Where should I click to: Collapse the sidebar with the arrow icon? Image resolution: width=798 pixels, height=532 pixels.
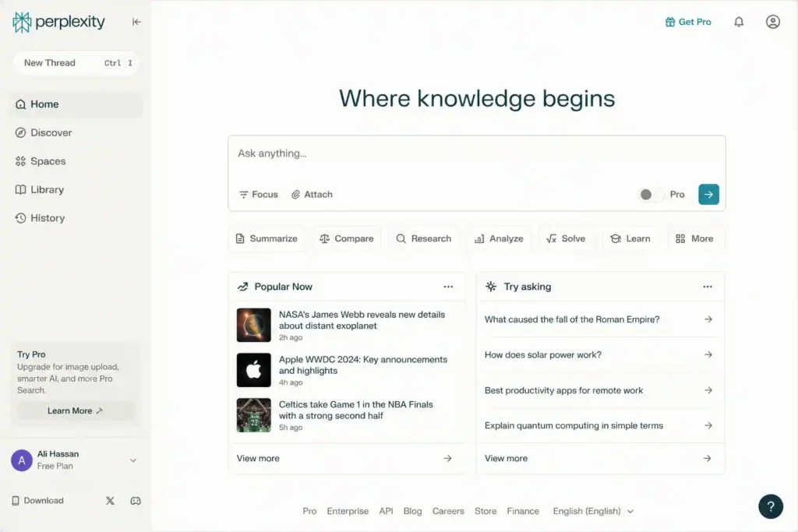point(136,22)
